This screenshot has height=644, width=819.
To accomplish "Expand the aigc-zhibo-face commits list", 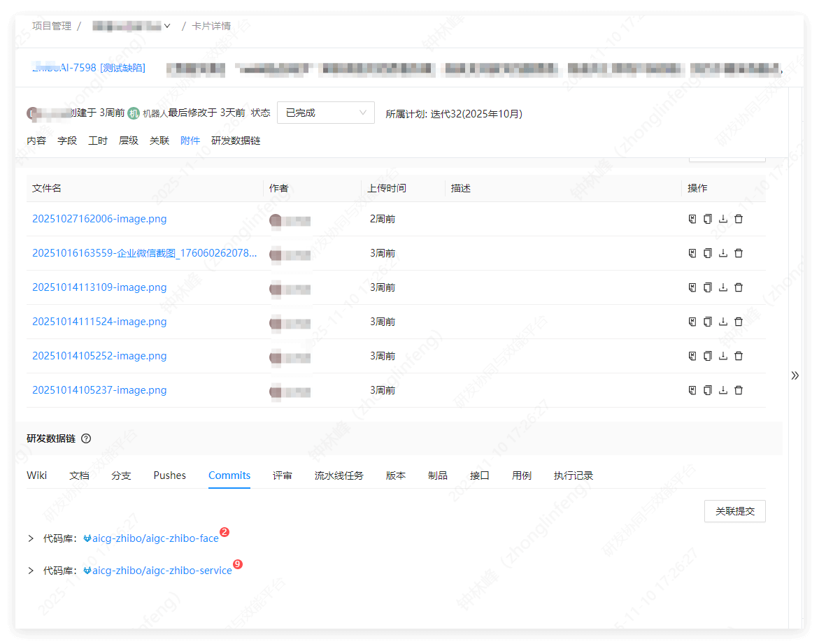I will coord(30,538).
